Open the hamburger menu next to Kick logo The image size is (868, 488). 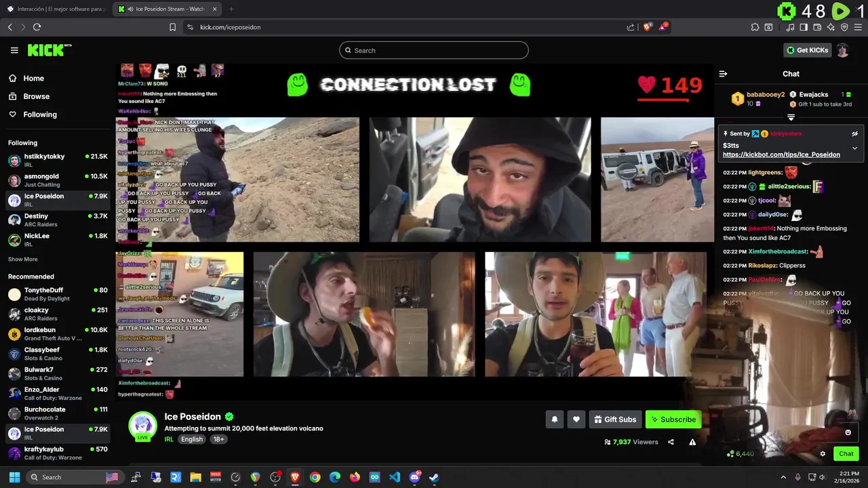coord(14,50)
